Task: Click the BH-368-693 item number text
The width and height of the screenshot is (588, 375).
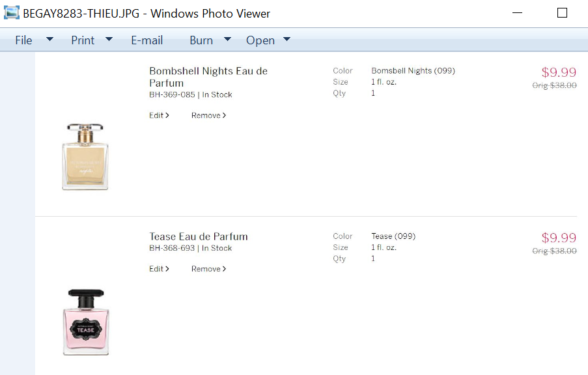Action: coord(172,248)
